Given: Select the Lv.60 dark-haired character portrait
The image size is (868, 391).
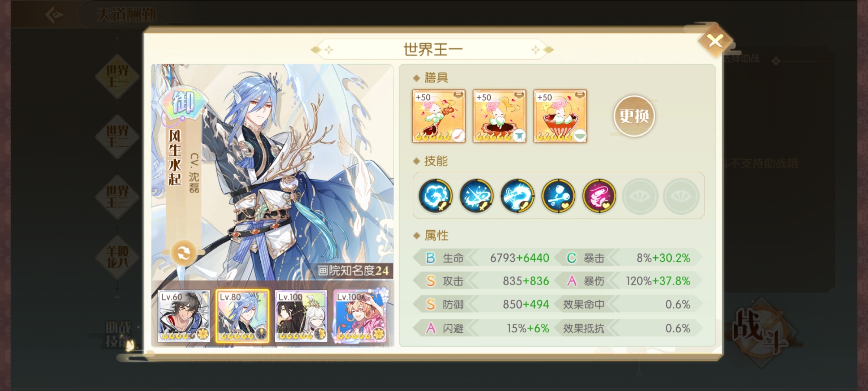Looking at the screenshot, I should click(x=184, y=316).
